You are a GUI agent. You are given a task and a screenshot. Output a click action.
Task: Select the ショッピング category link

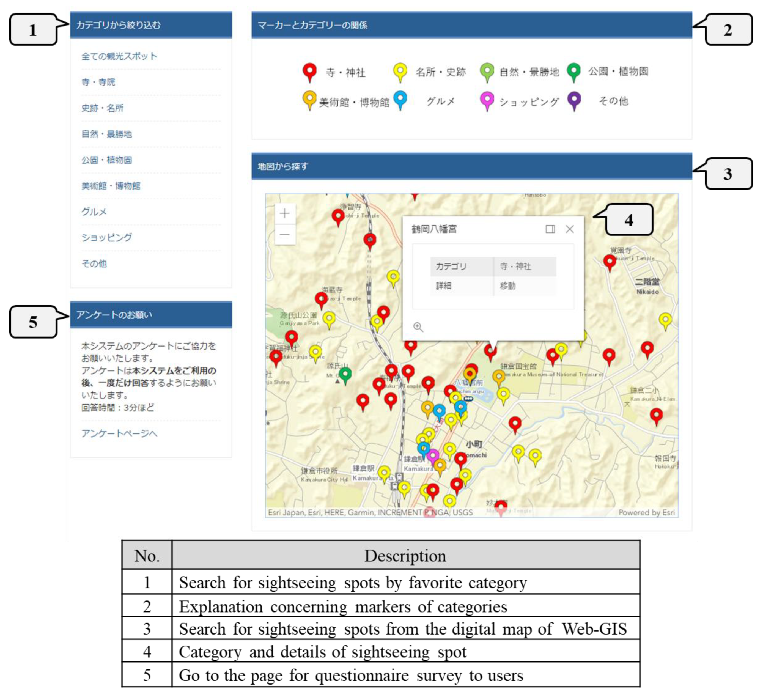[106, 237]
